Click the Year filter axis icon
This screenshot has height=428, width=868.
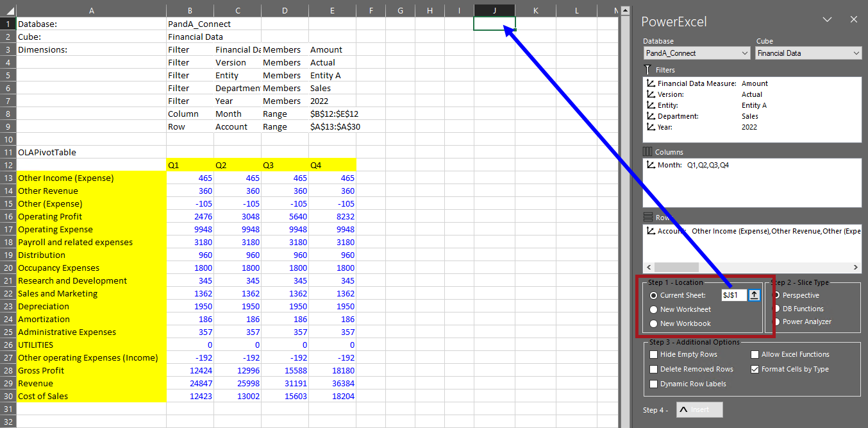651,127
